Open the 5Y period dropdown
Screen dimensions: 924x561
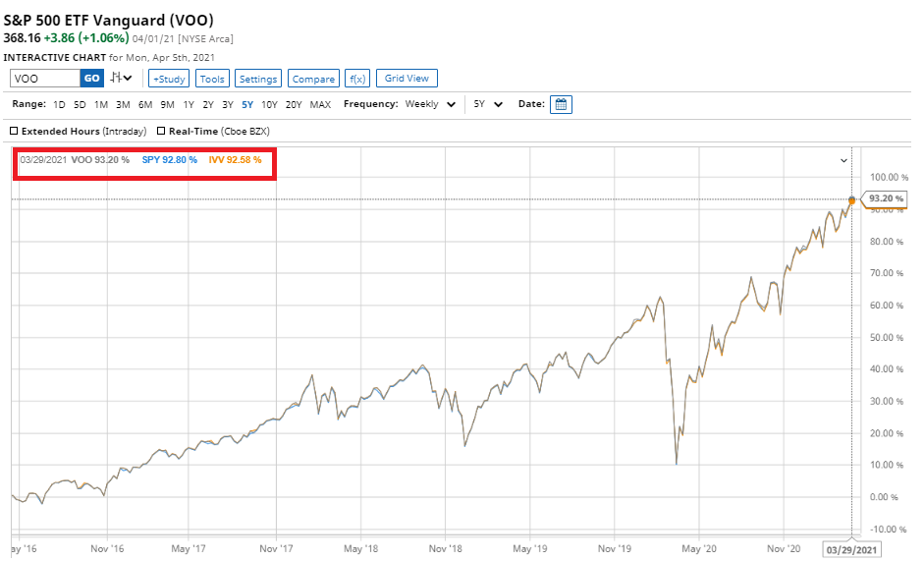488,104
